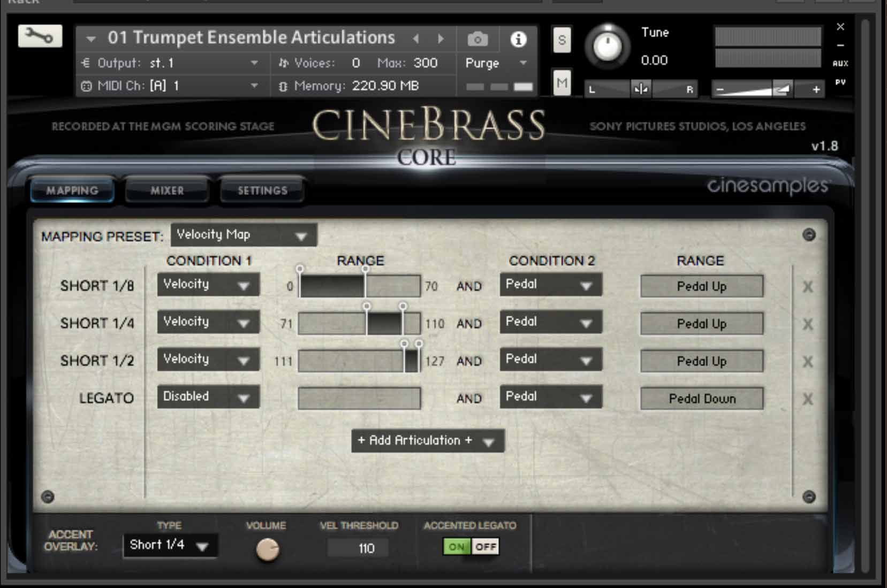Click Pedal Down range for LEGATO row
Screen dimensions: 887x588
701,398
